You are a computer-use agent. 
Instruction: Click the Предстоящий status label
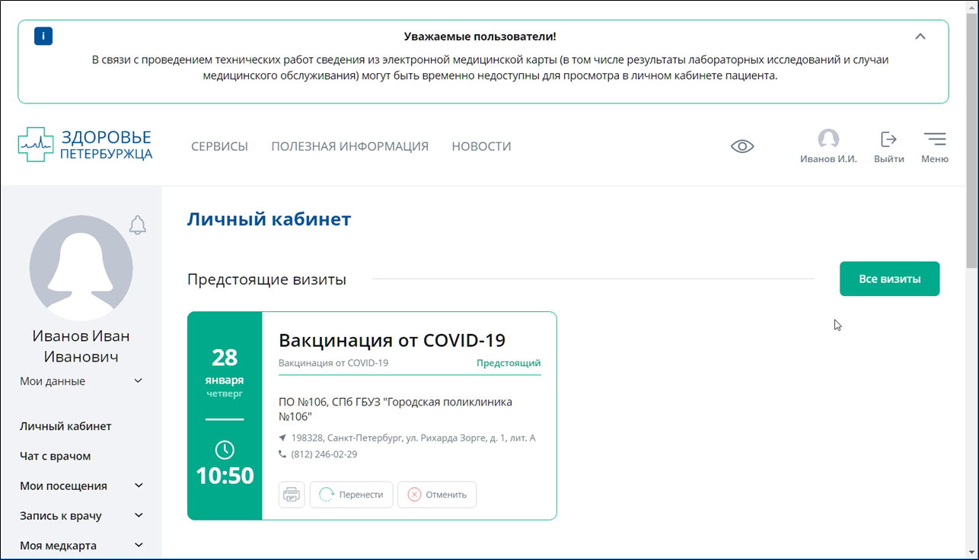[x=509, y=363]
